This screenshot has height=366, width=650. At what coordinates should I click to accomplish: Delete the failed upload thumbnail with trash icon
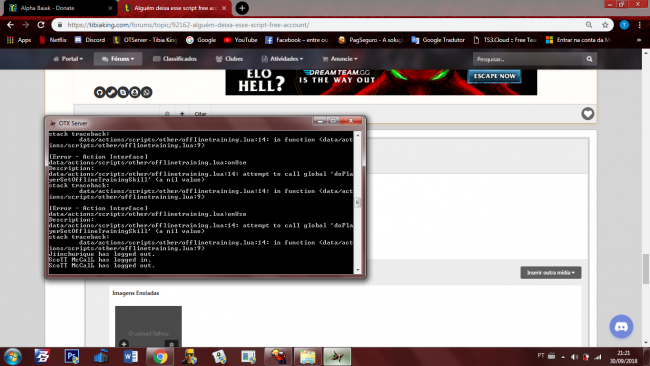pyautogui.click(x=171, y=344)
